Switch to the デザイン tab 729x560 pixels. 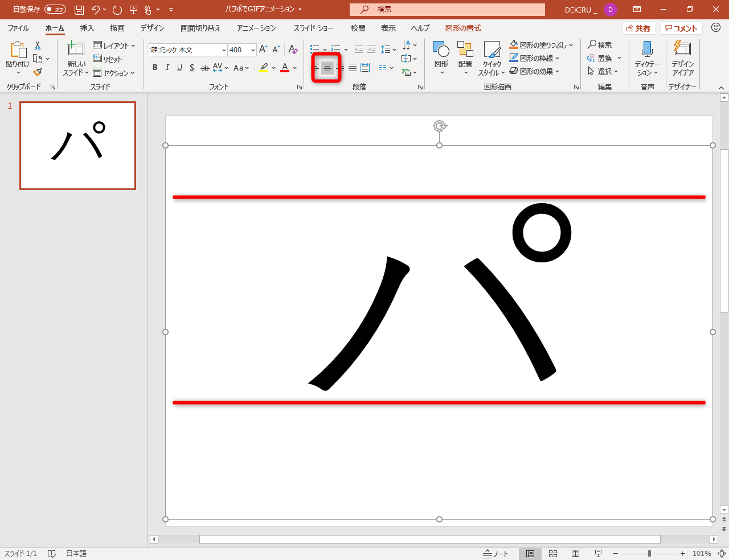pos(152,28)
